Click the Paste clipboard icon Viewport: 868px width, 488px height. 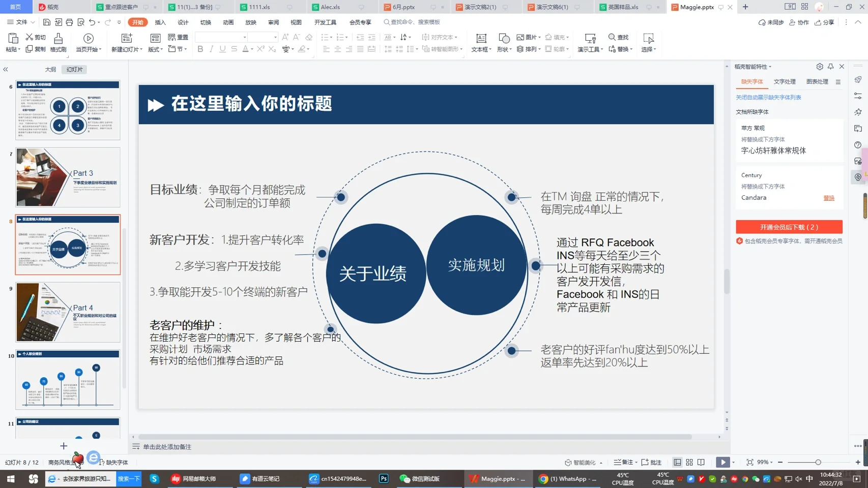tap(13, 38)
